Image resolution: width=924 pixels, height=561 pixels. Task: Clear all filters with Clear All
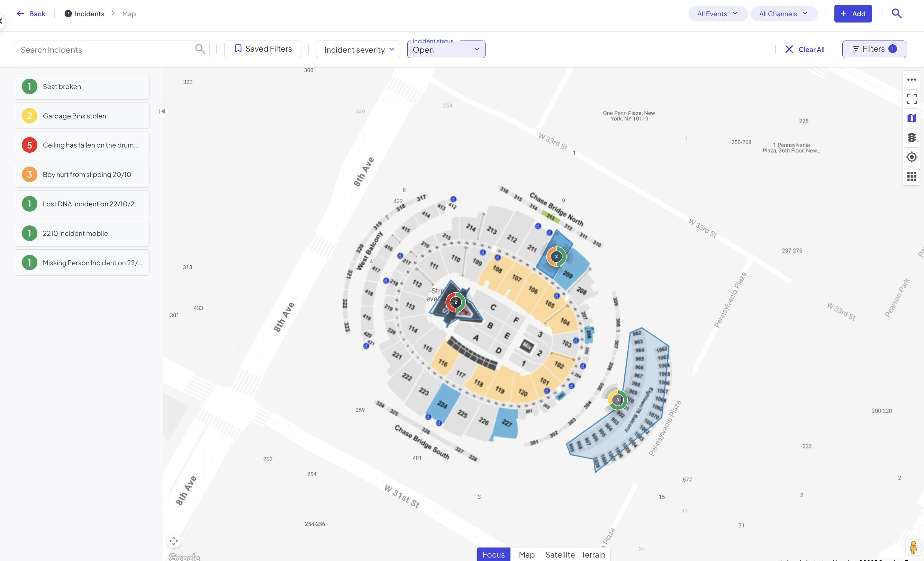[805, 50]
